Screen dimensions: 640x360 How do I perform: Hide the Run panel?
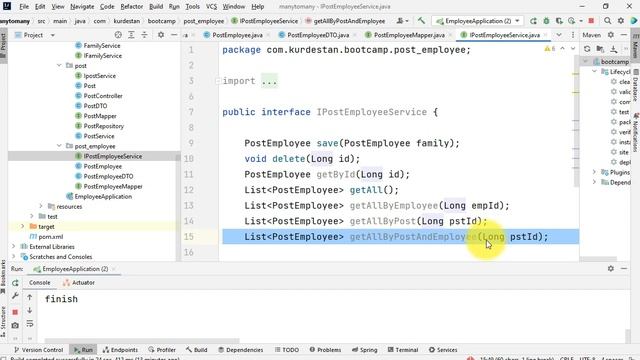624,269
